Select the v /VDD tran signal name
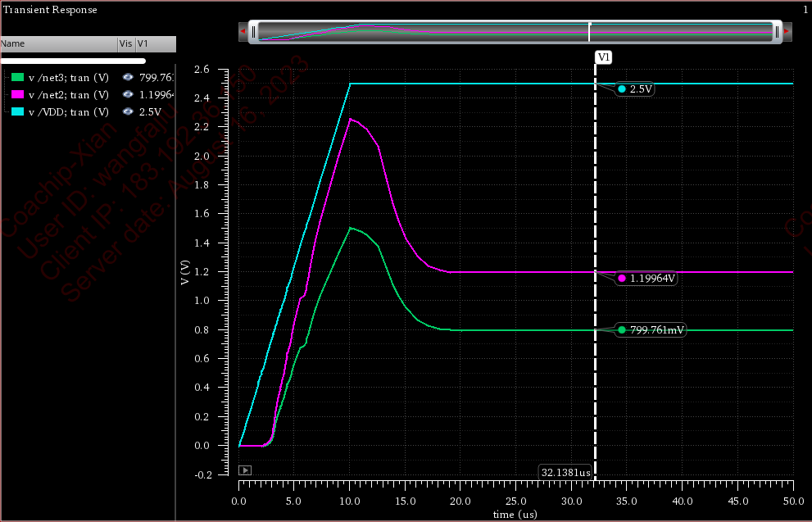Viewport: 812px width, 522px height. click(68, 111)
